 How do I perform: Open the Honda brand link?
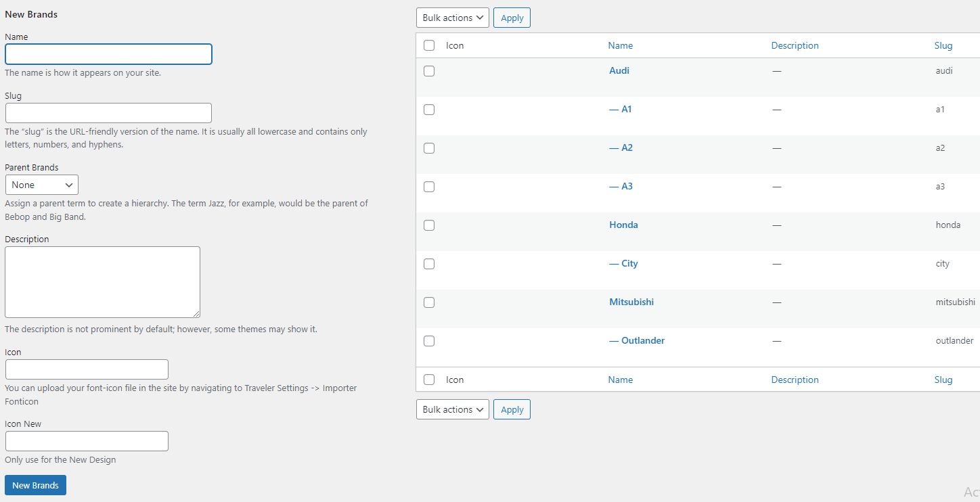[x=623, y=225]
